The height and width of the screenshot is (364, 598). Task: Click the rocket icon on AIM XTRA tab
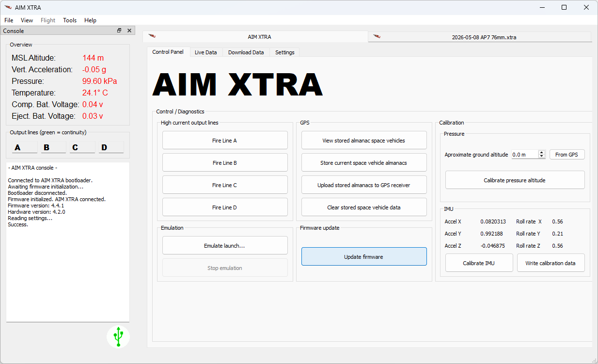(152, 36)
